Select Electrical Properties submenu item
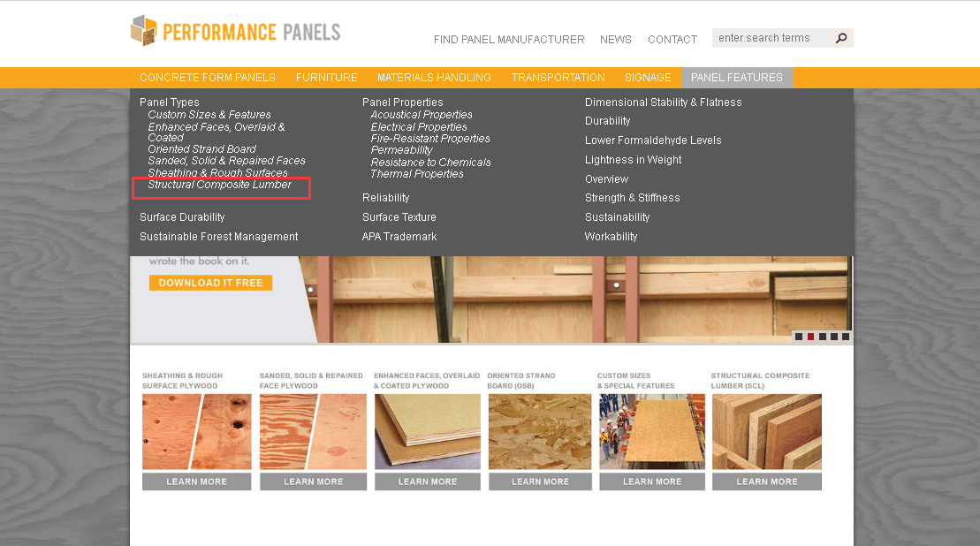Image resolution: width=980 pixels, height=546 pixels. tap(419, 127)
